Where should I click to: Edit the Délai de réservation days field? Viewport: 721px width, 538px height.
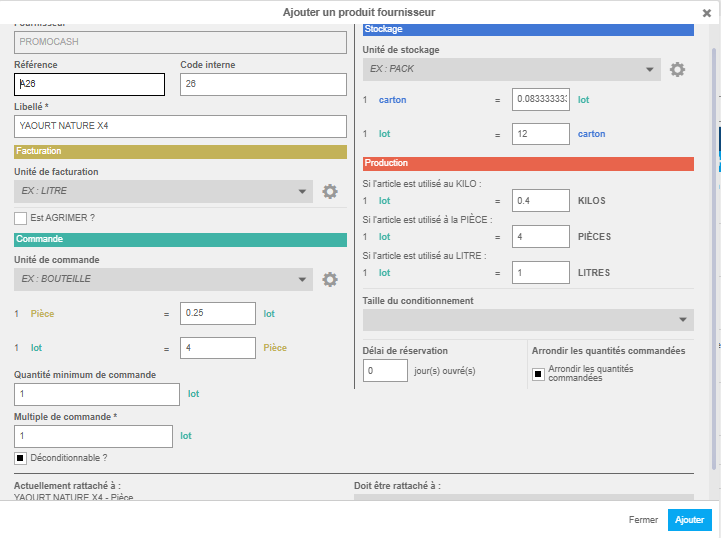[x=385, y=371]
